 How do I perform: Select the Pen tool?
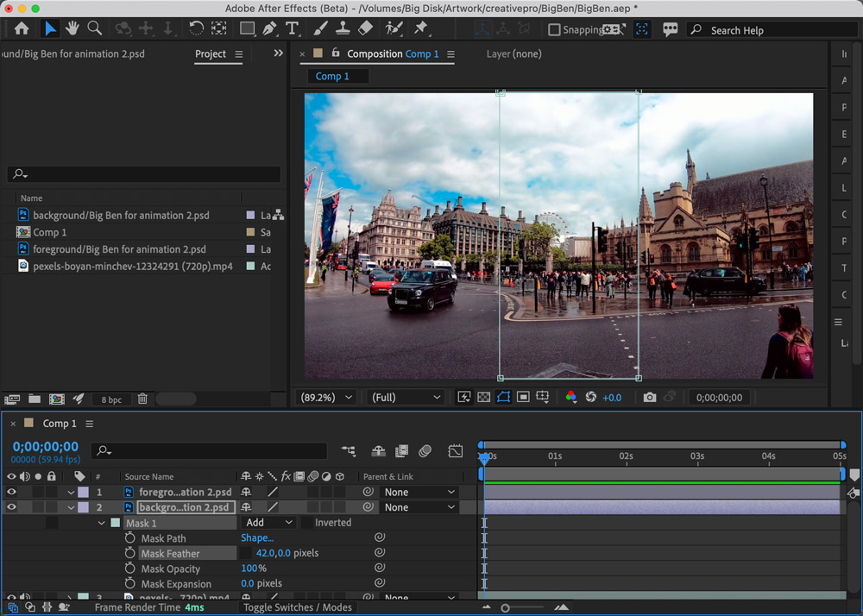click(270, 28)
